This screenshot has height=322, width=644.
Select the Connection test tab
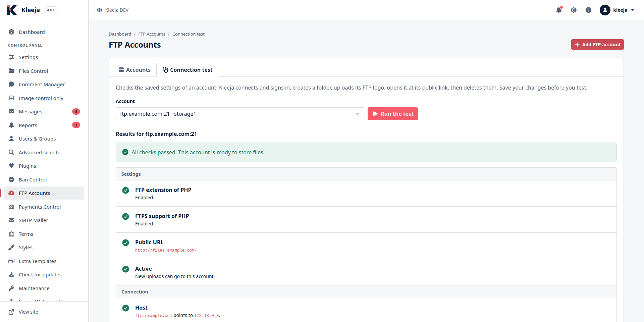click(x=187, y=70)
